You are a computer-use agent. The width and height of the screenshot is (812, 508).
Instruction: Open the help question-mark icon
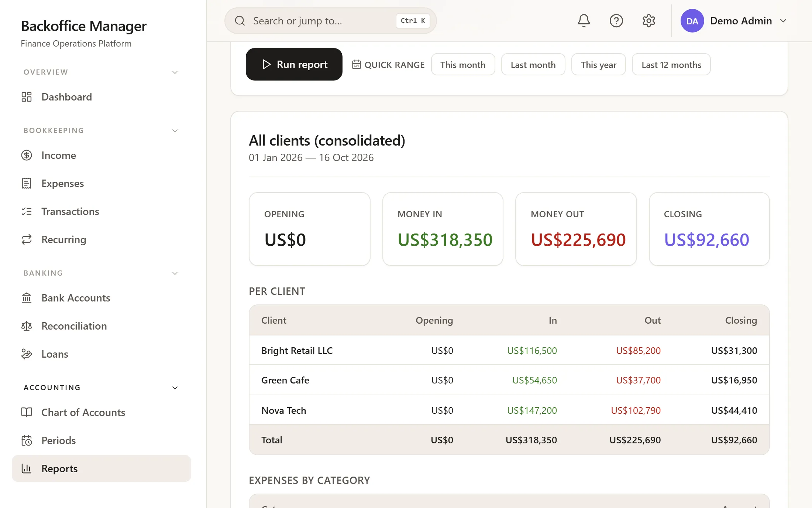[x=616, y=21]
